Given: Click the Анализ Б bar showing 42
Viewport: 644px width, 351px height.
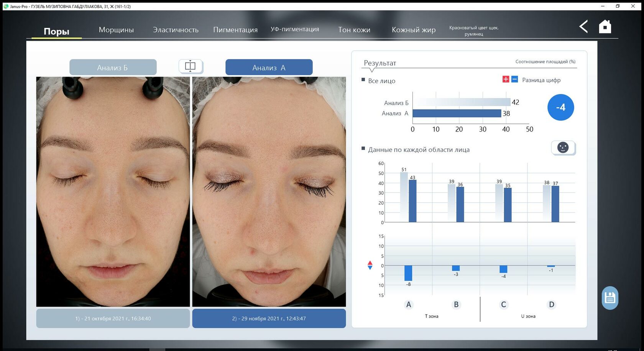Looking at the screenshot, I should tap(462, 102).
